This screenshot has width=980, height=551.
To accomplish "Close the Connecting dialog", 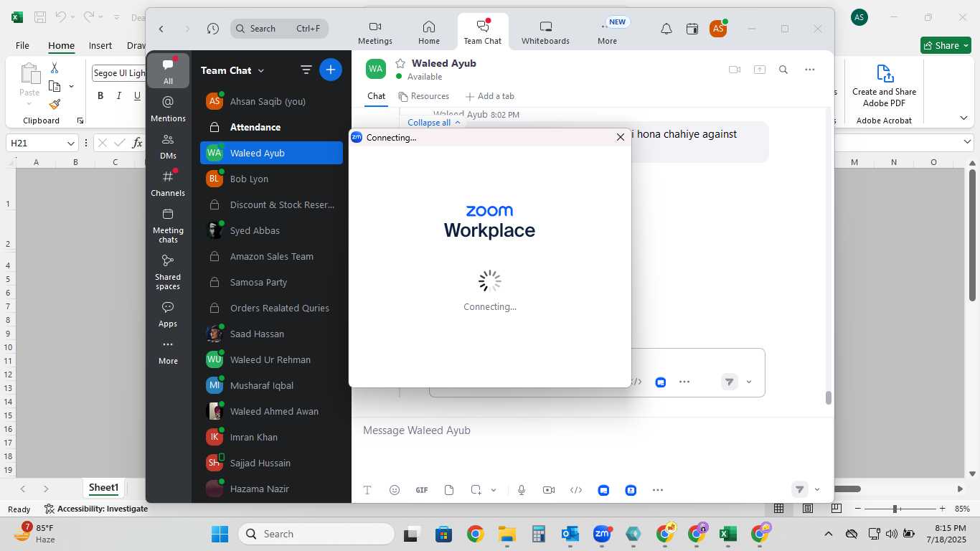I will coord(621,137).
